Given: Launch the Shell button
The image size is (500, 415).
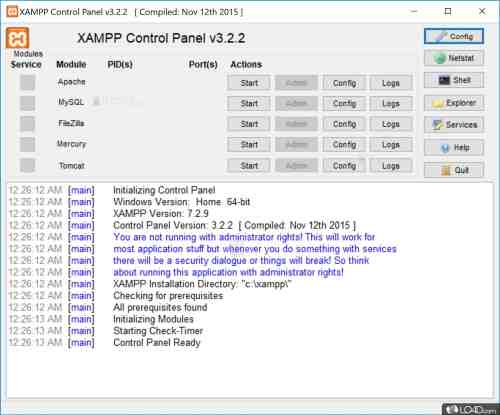Looking at the screenshot, I should [454, 80].
